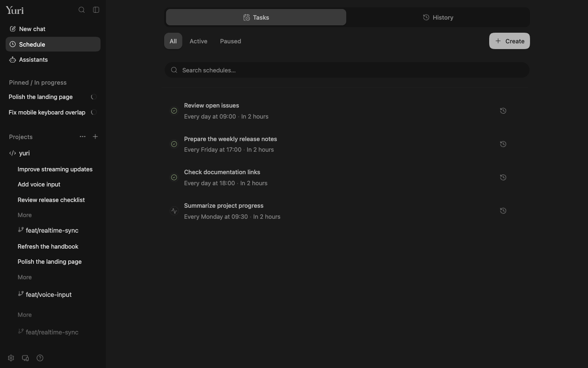Click the check icon beside Check documentation links
Viewport: 588px width, 368px height.
coord(174,177)
